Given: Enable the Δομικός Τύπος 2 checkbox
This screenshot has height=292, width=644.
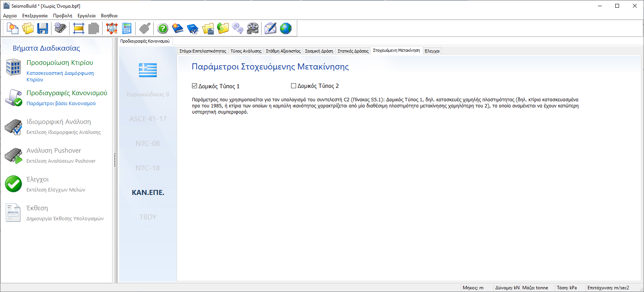Looking at the screenshot, I should click(x=294, y=86).
